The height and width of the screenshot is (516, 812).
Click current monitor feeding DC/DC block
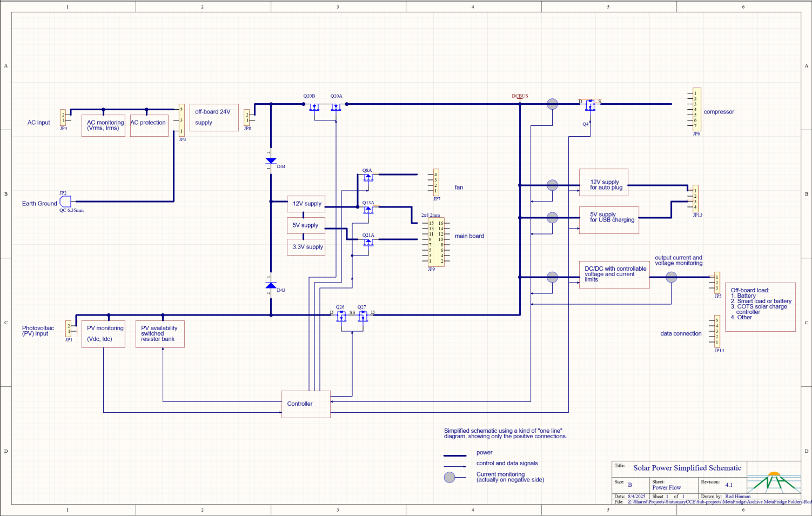coord(552,277)
